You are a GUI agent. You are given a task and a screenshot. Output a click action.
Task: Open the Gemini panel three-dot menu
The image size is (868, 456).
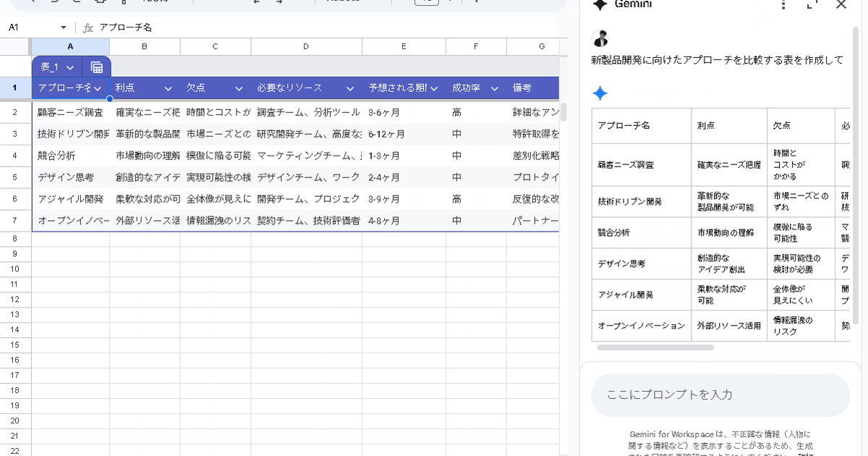(783, 5)
